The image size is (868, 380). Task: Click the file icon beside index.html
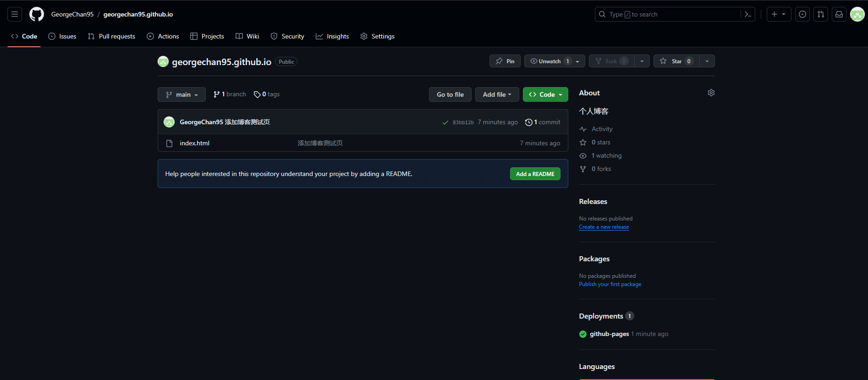pos(169,143)
